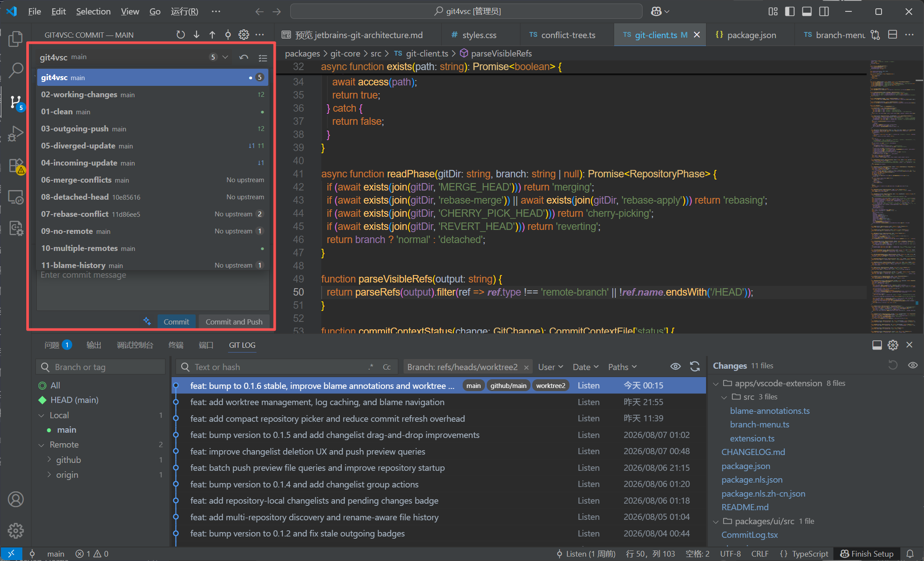Viewport: 924px width, 561px height.
Task: Go back using navigation arrow
Action: pyautogui.click(x=260, y=11)
